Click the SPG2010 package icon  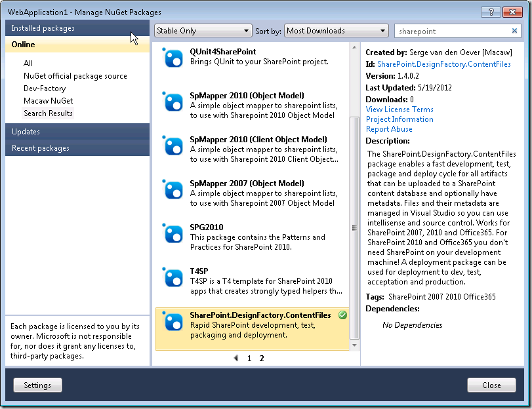point(173,233)
